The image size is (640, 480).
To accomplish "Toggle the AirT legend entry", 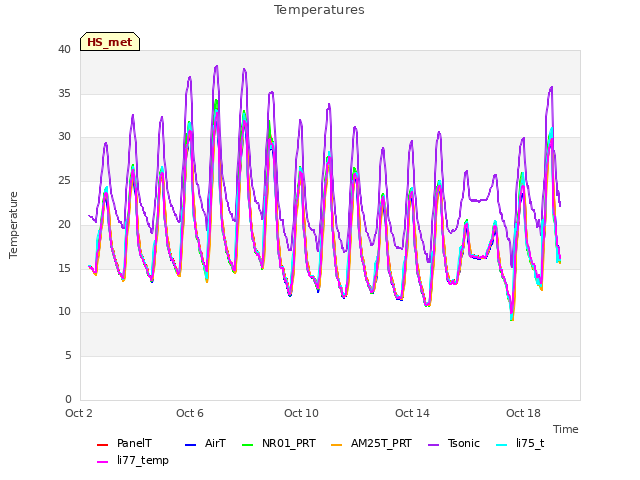I will pyautogui.click(x=205, y=443).
